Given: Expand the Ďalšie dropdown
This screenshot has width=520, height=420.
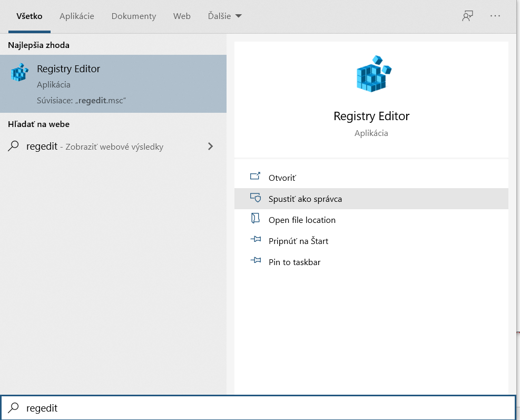Looking at the screenshot, I should tap(225, 16).
